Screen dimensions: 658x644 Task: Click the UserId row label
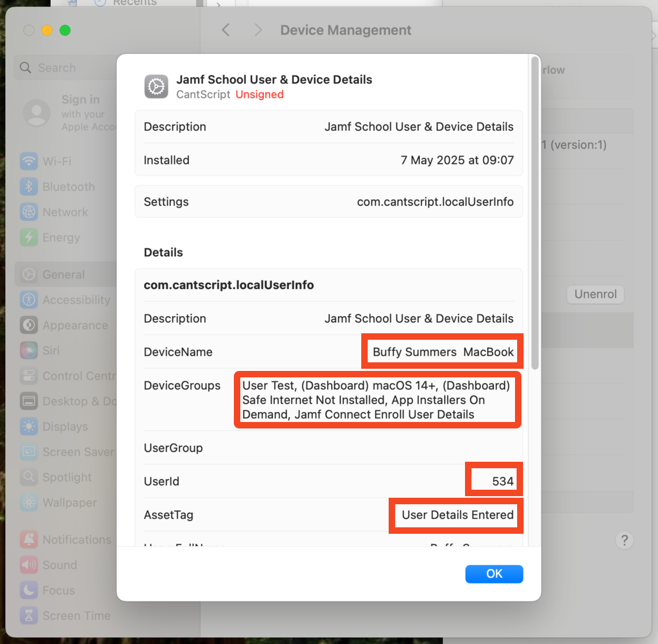161,482
